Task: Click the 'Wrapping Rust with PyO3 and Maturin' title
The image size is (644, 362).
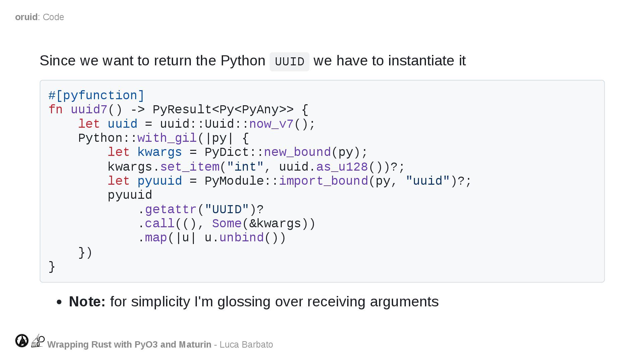Action: [129, 345]
